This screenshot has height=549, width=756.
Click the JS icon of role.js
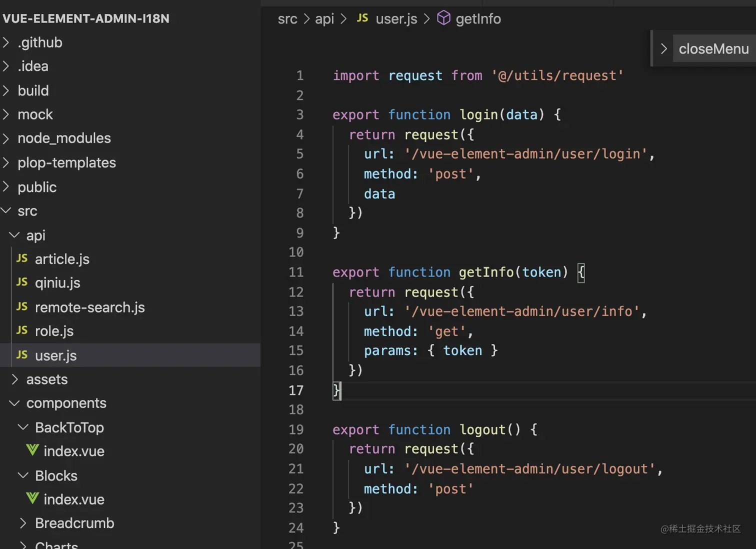pyautogui.click(x=22, y=330)
